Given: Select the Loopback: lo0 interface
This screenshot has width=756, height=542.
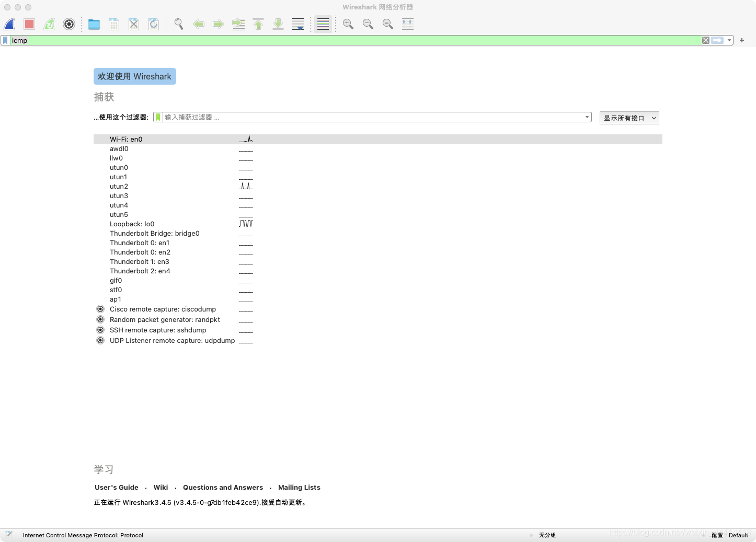Looking at the screenshot, I should click(x=378, y=224).
